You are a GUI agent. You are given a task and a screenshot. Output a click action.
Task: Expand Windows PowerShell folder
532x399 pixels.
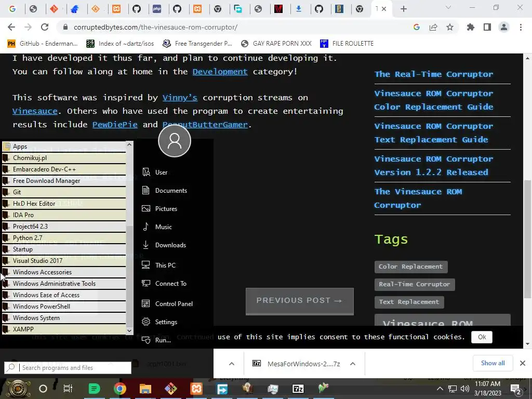pyautogui.click(x=64, y=307)
